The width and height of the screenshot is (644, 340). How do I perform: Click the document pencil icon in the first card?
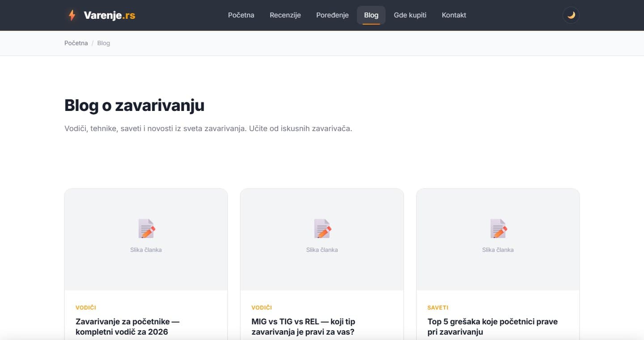(146, 229)
